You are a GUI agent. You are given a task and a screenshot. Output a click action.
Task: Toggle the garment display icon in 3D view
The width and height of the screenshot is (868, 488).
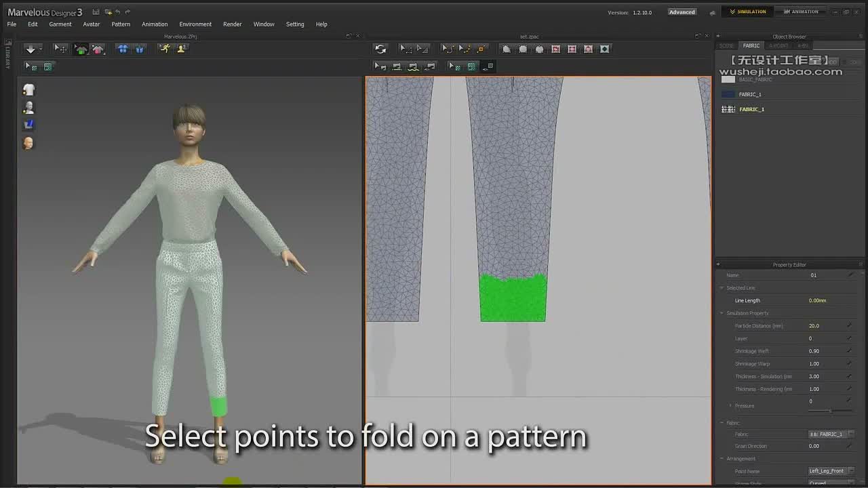[x=28, y=90]
